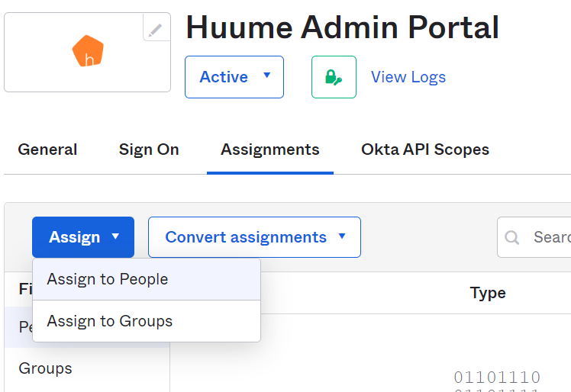Image resolution: width=571 pixels, height=392 pixels.
Task: Click the orange Huume app logo
Action: pyautogui.click(x=88, y=51)
